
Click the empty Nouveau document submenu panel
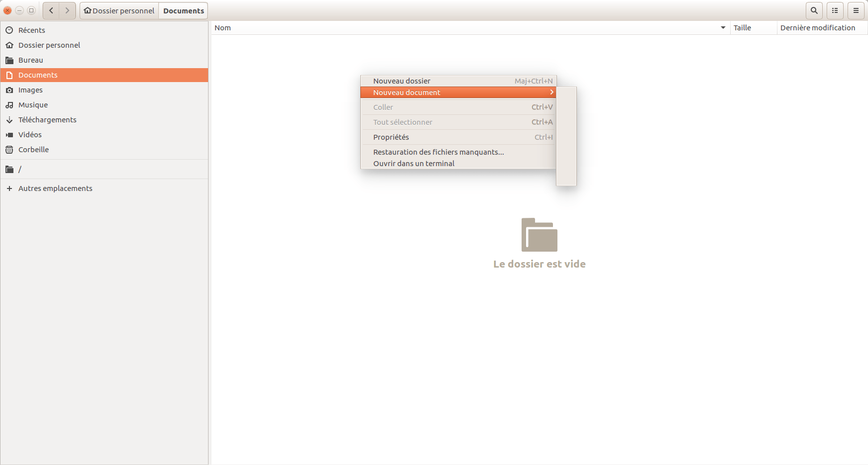566,136
